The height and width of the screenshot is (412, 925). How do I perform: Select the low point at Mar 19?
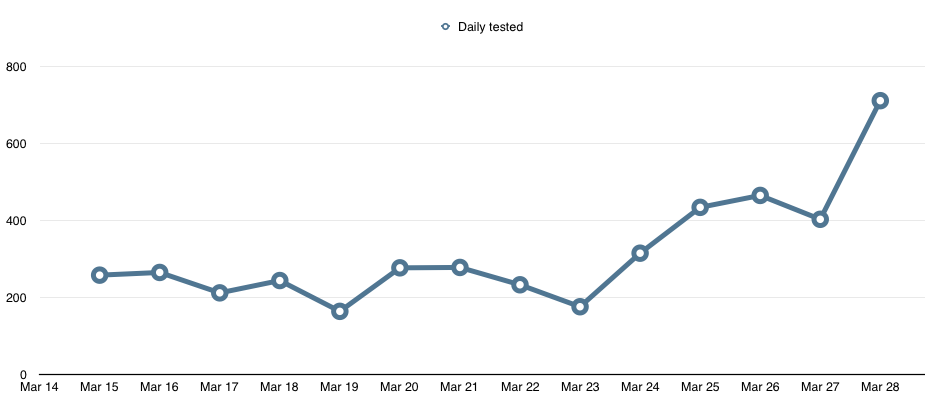click(340, 311)
